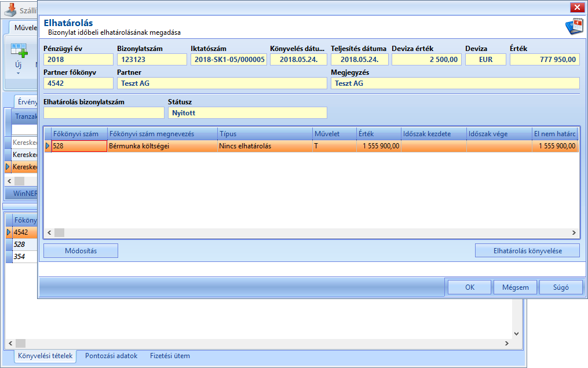Click the Művelet column header

tap(334, 134)
